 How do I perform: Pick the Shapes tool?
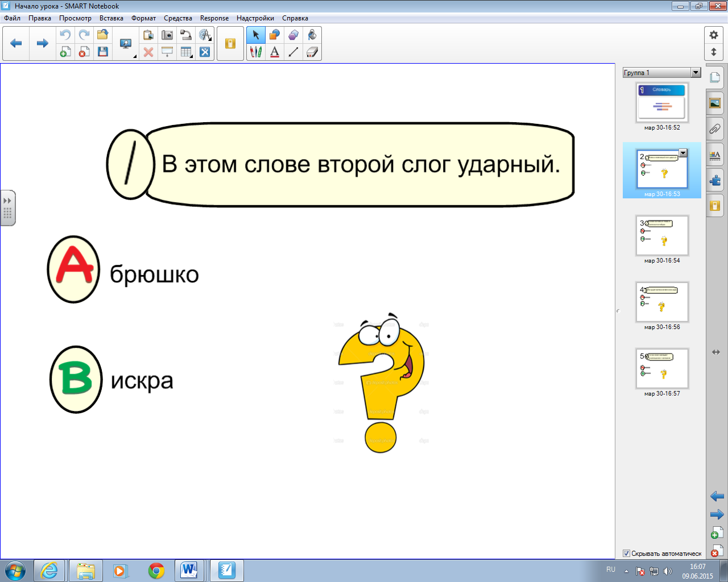pyautogui.click(x=275, y=35)
